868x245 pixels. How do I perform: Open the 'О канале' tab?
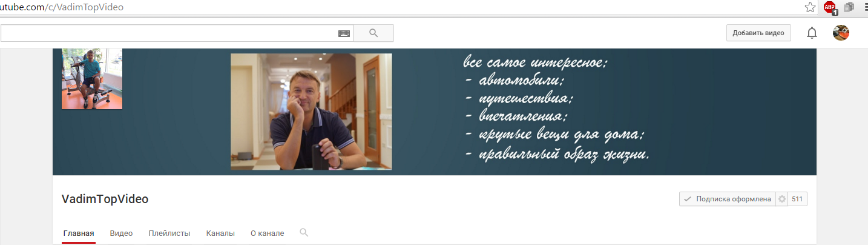pyautogui.click(x=267, y=233)
